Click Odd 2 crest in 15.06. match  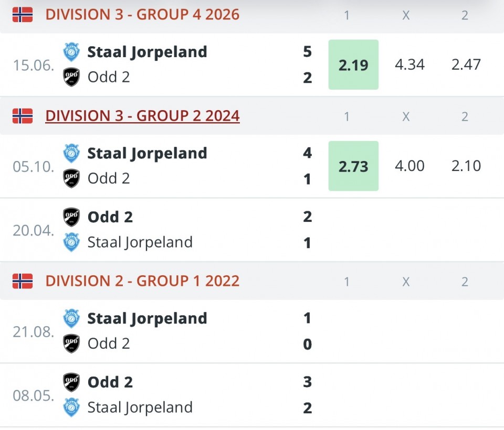(71, 77)
